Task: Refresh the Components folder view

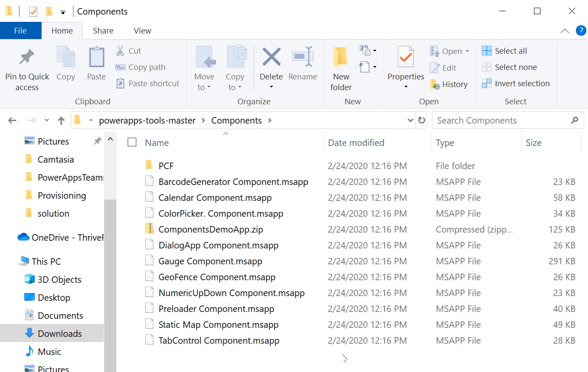Action: coord(422,121)
